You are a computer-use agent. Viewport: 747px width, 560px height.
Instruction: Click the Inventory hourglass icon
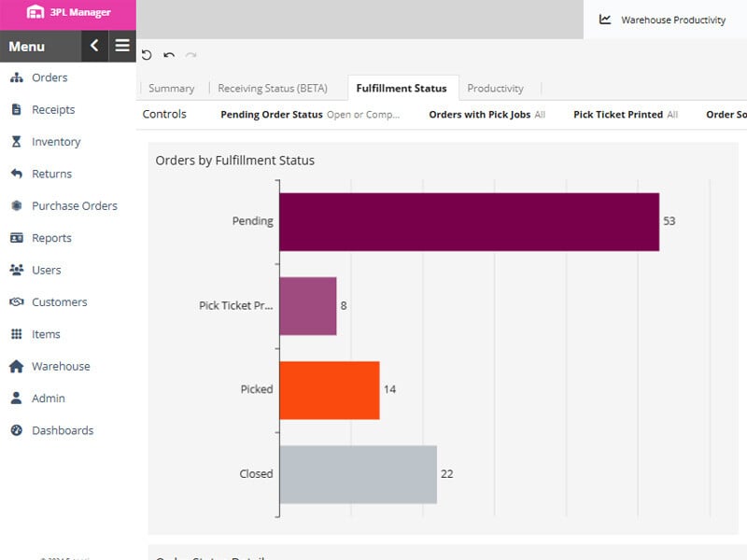tap(17, 142)
